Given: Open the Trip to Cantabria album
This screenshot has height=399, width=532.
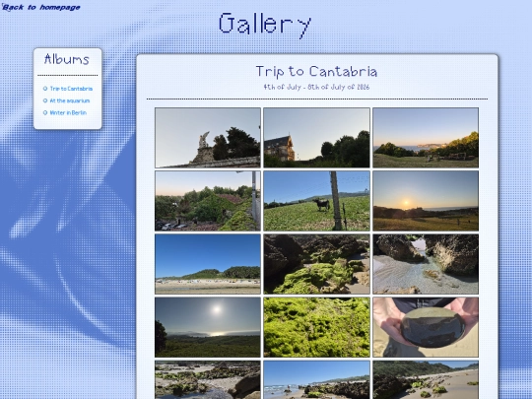Looking at the screenshot, I should (71, 89).
